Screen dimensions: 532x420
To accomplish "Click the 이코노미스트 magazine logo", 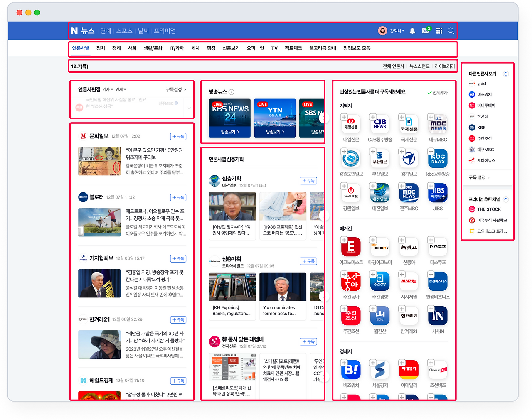I will pos(351,247).
